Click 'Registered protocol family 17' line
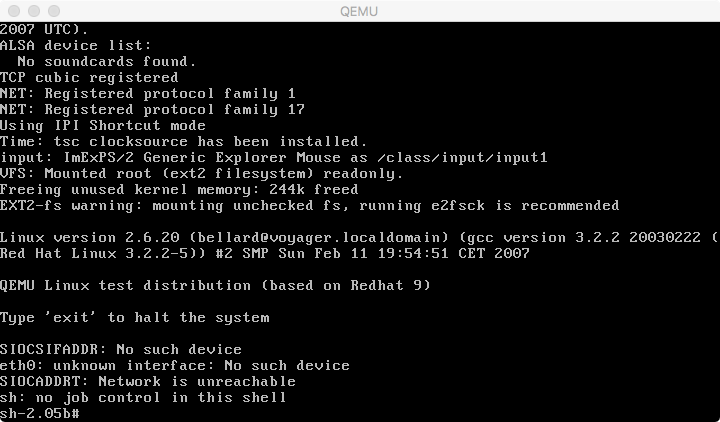Image resolution: width=720 pixels, height=422 pixels. pyautogui.click(x=152, y=110)
